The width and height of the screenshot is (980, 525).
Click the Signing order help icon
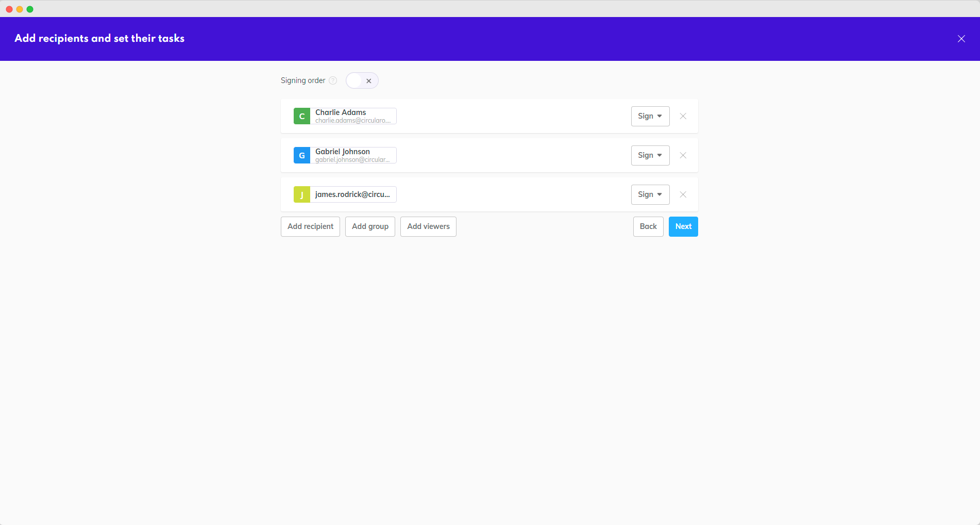click(x=333, y=80)
